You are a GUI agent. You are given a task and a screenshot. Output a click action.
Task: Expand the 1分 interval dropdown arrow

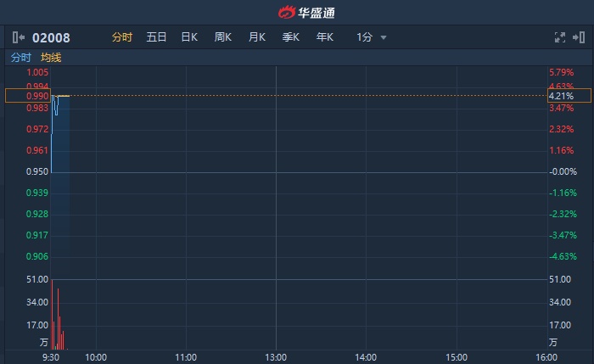pos(384,38)
